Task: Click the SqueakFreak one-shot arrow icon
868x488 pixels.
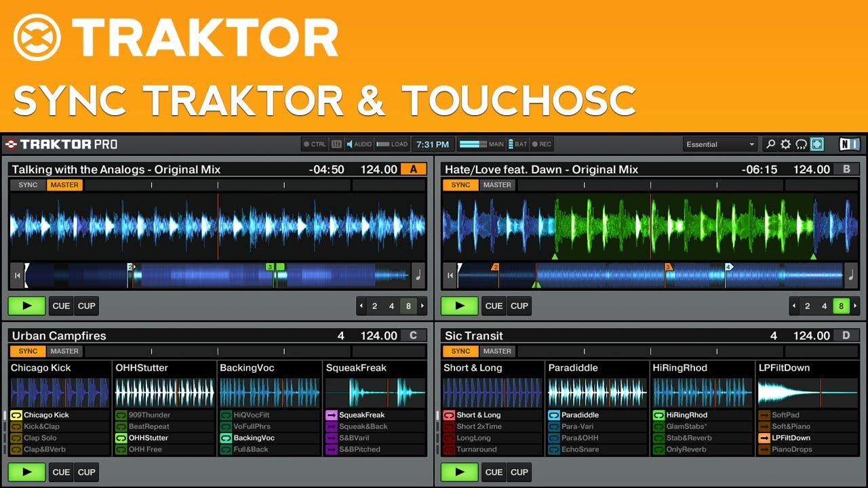Action: click(331, 415)
